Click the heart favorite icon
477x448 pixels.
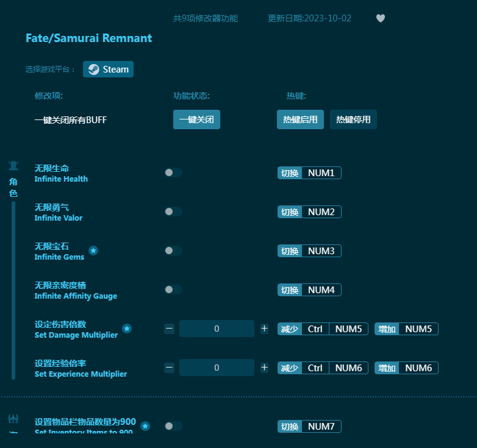[381, 18]
